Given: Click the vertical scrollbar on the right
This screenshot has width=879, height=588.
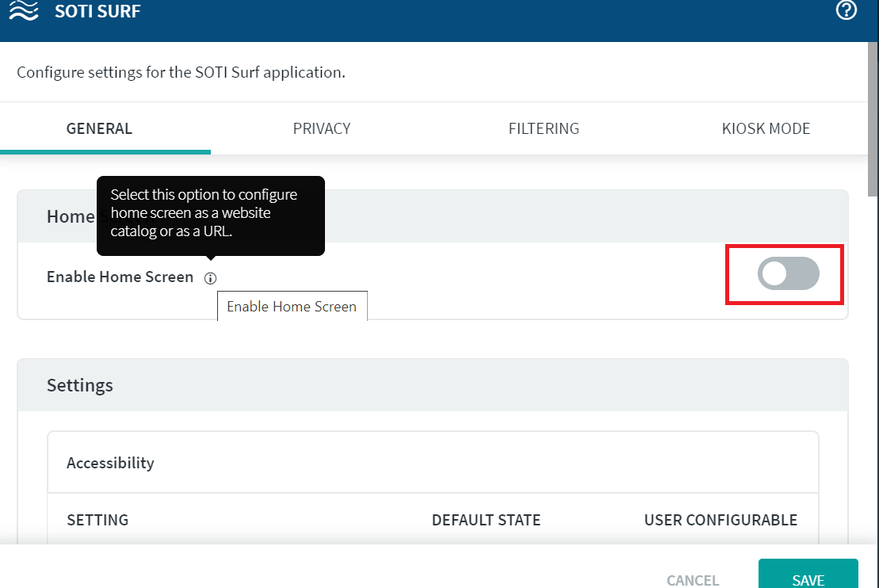Looking at the screenshot, I should pyautogui.click(x=873, y=119).
